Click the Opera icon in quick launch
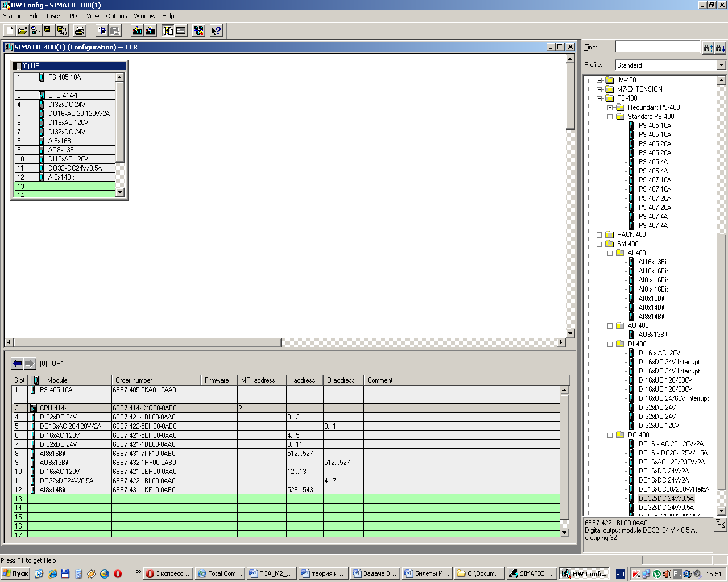 pos(118,573)
